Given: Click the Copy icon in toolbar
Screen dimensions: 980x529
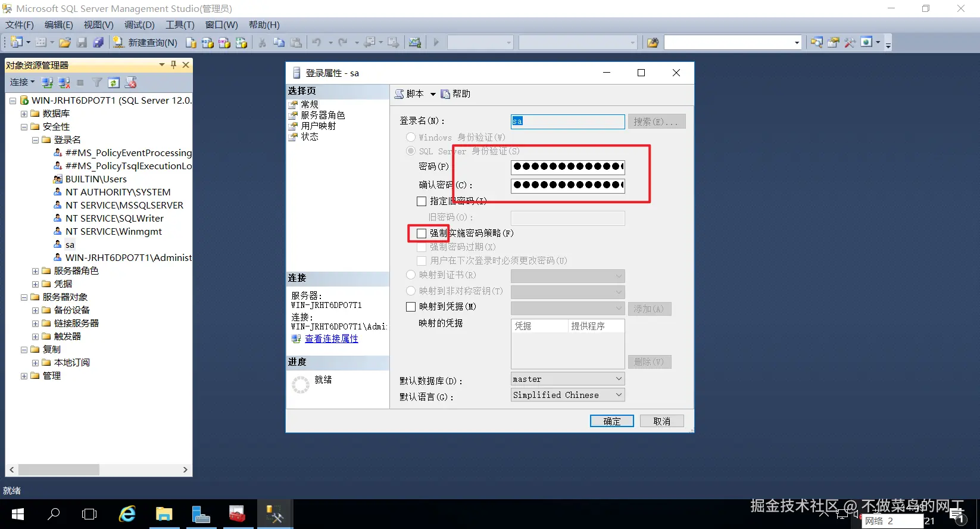Looking at the screenshot, I should [279, 42].
